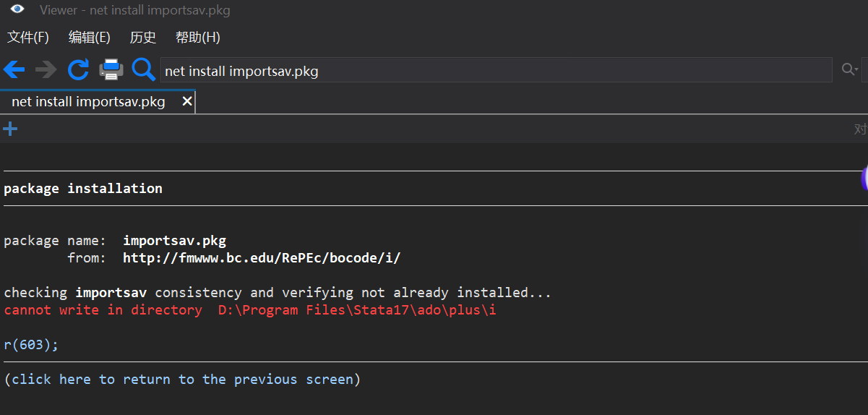Select the net install importsav.pkg tab
Screen dimensions: 868x415
click(88, 101)
